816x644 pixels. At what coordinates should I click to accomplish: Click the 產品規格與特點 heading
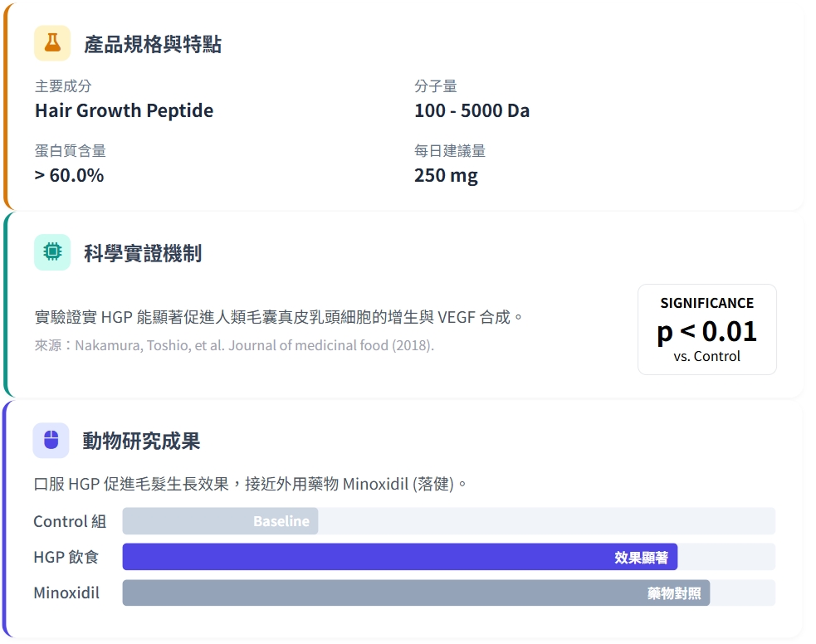click(153, 44)
